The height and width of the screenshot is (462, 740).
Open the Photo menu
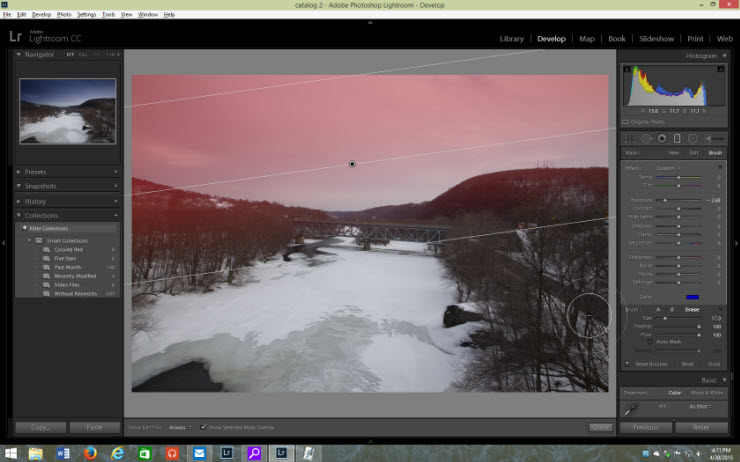(x=64, y=15)
